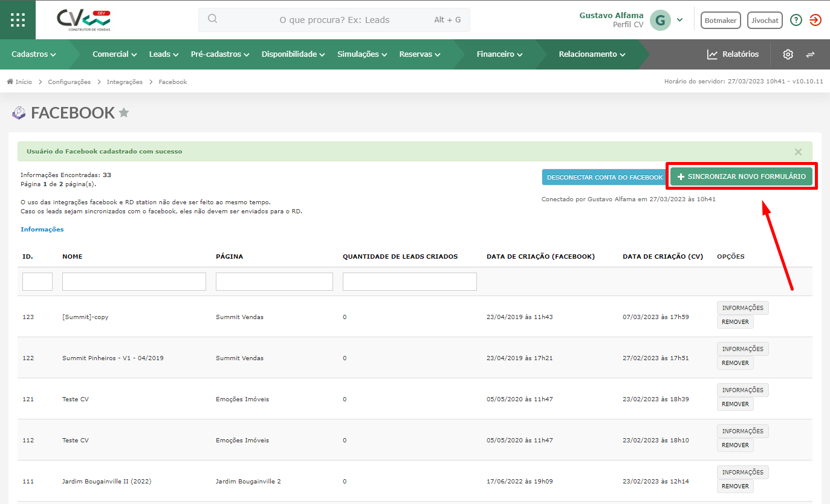Go to Configurações in the breadcrumb
This screenshot has height=504, width=830.
(x=70, y=82)
